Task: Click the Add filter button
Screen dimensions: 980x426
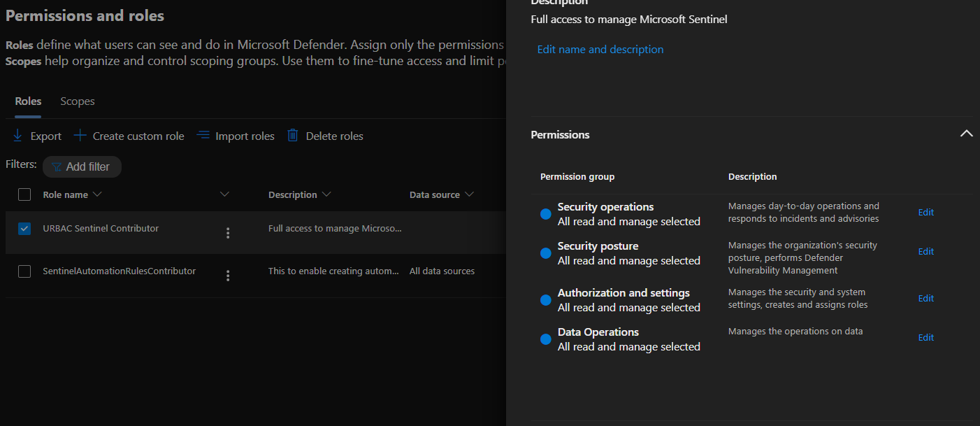Action: 82,166
